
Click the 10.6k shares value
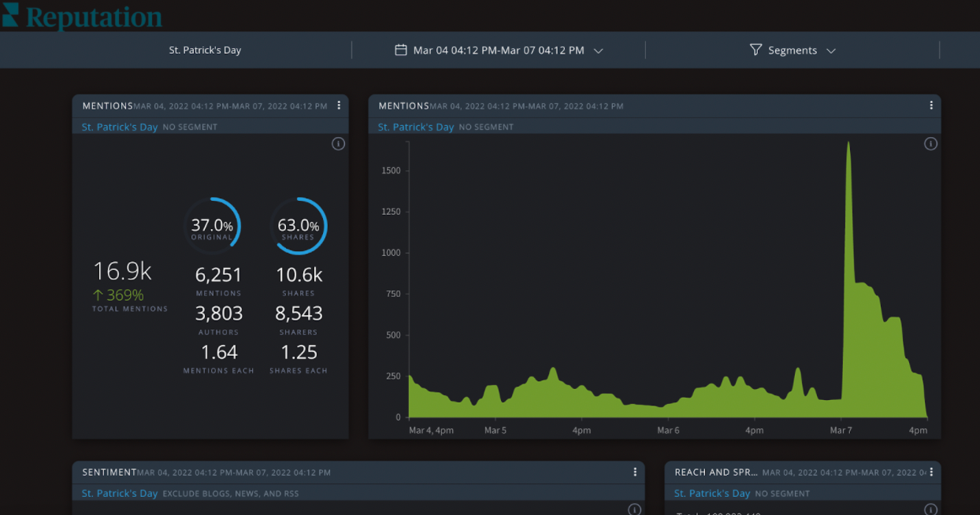pyautogui.click(x=299, y=275)
